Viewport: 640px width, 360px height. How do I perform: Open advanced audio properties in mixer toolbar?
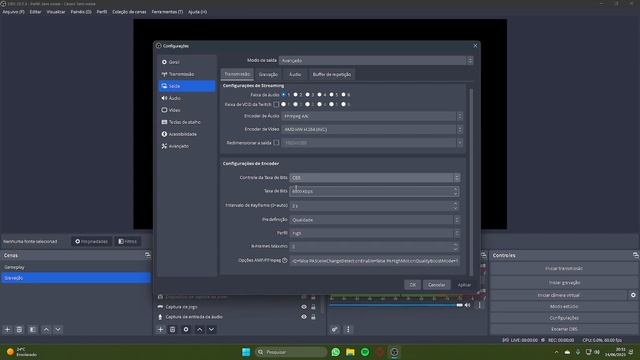pyautogui.click(x=334, y=329)
